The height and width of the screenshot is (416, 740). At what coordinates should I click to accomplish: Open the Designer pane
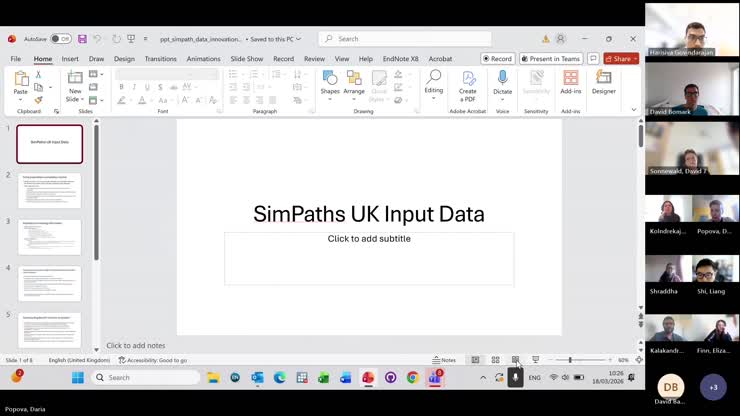[x=604, y=82]
